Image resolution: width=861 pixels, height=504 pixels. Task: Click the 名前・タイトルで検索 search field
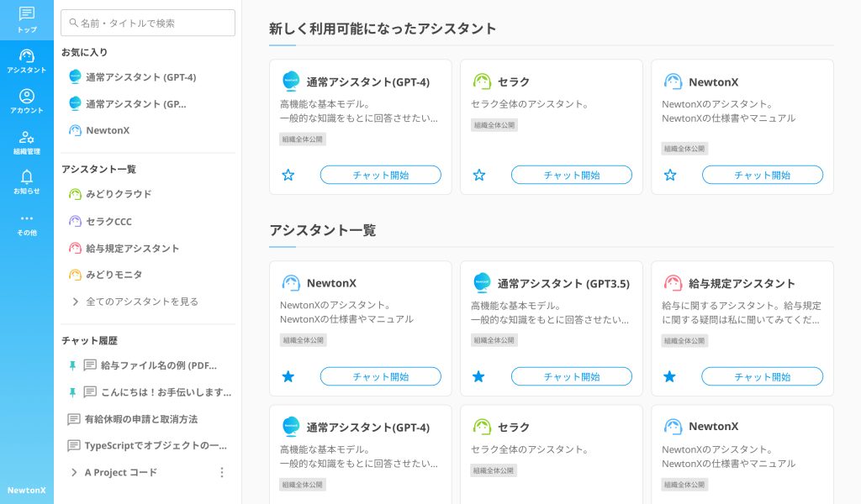pos(148,24)
